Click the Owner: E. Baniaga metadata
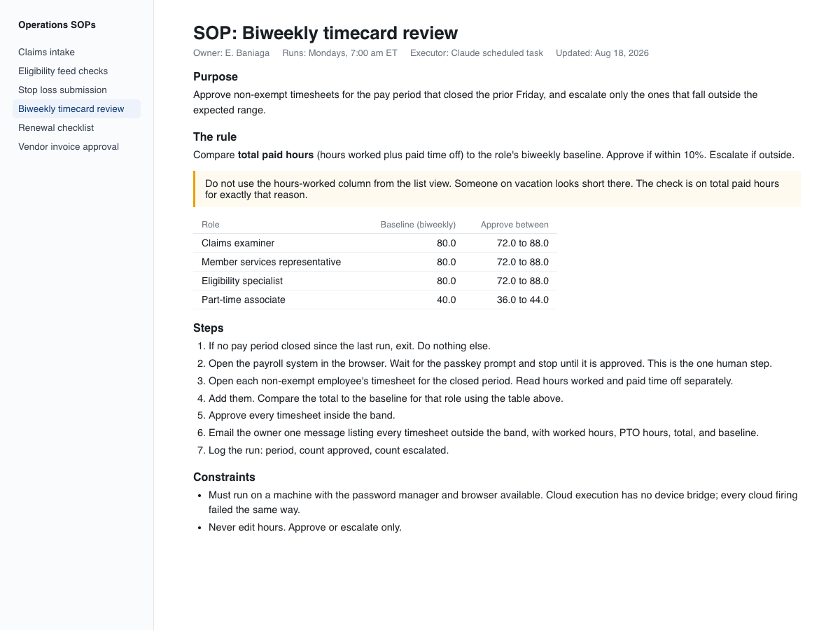The width and height of the screenshot is (840, 630). (x=231, y=53)
